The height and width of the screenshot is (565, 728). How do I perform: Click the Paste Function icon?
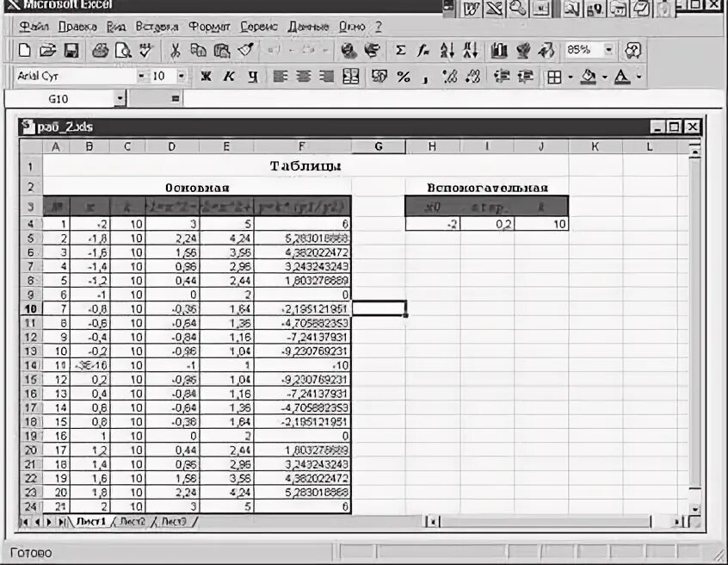pyautogui.click(x=424, y=52)
